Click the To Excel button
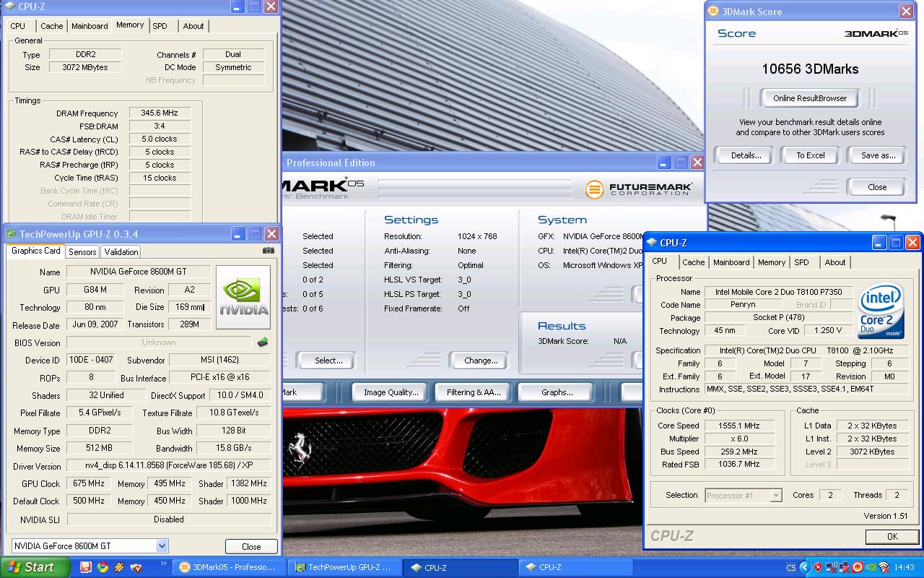 811,155
